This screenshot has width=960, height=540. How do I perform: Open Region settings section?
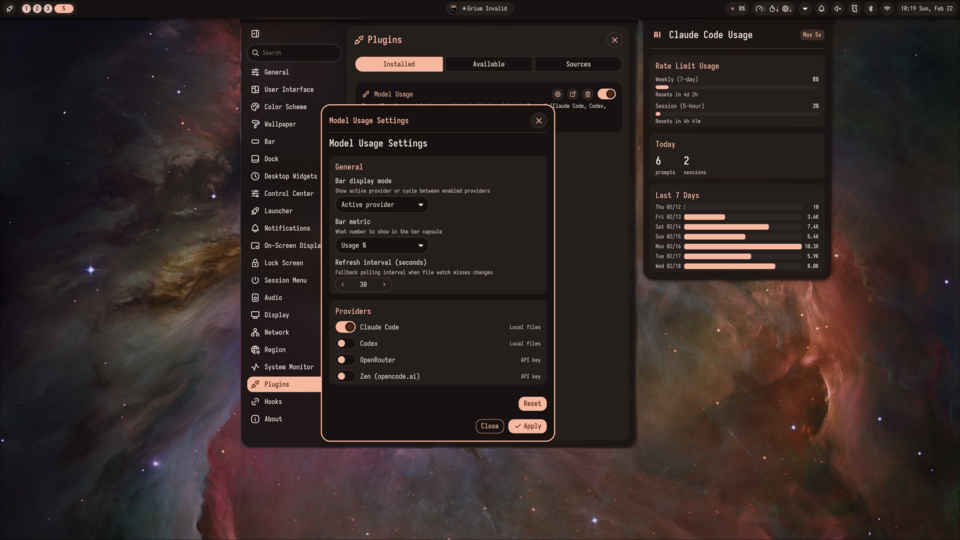pos(284,350)
